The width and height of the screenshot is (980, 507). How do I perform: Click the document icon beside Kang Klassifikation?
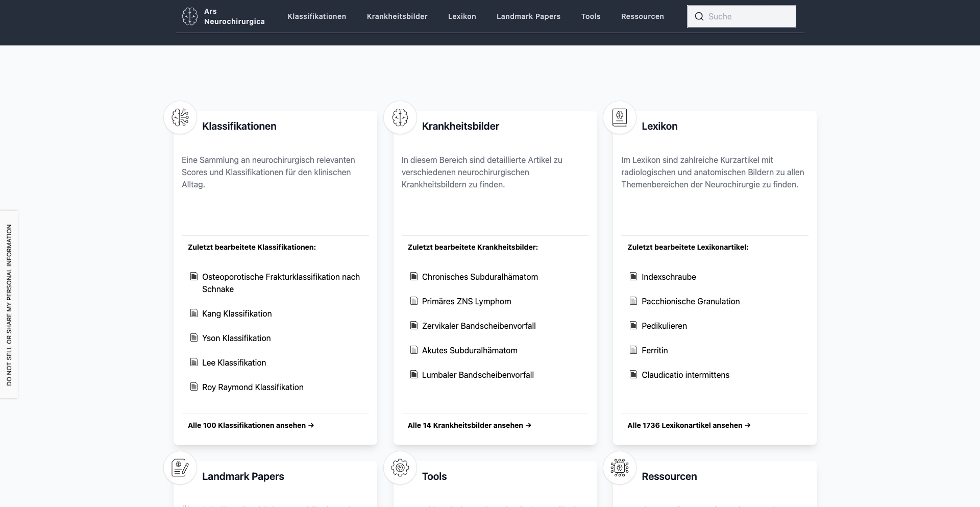194,313
